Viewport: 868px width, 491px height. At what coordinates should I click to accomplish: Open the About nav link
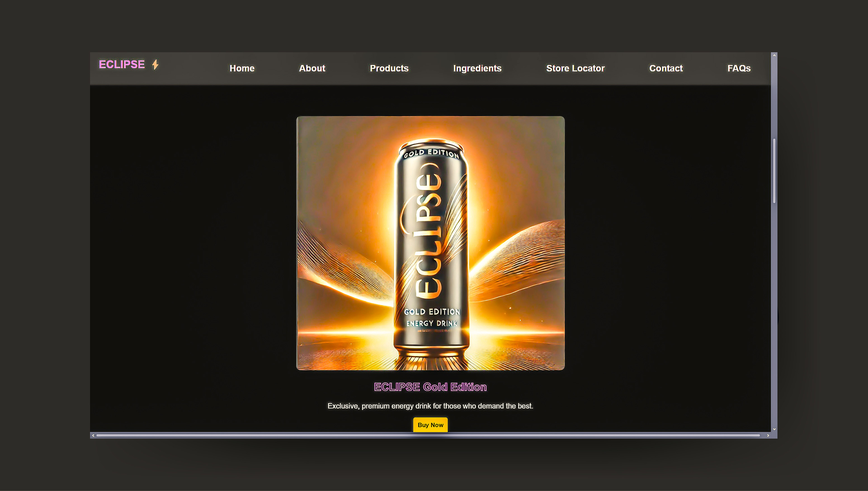pos(312,68)
